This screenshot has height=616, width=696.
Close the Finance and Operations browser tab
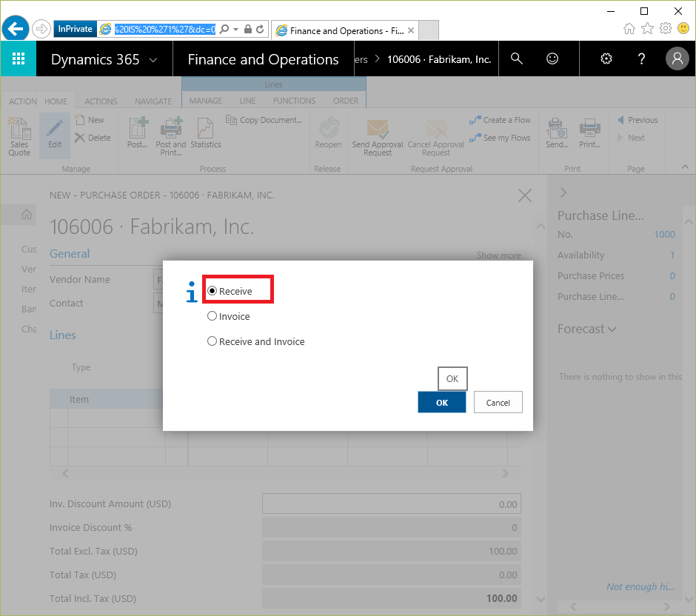(x=411, y=30)
